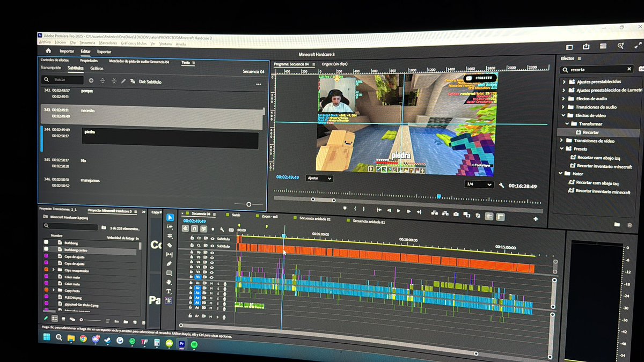This screenshot has width=644, height=362.
Task: Expand Efectos de audio folder
Action: click(x=563, y=99)
